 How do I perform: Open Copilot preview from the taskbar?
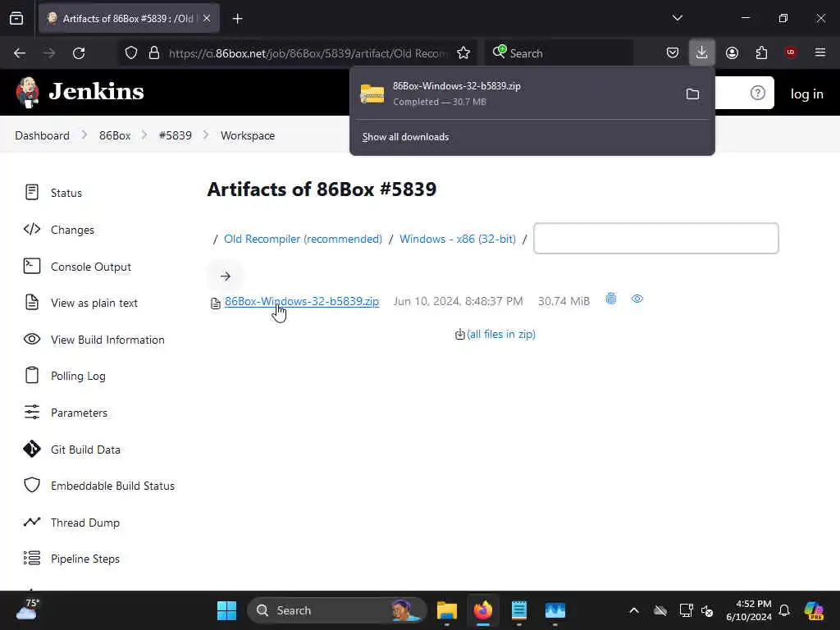(x=815, y=610)
